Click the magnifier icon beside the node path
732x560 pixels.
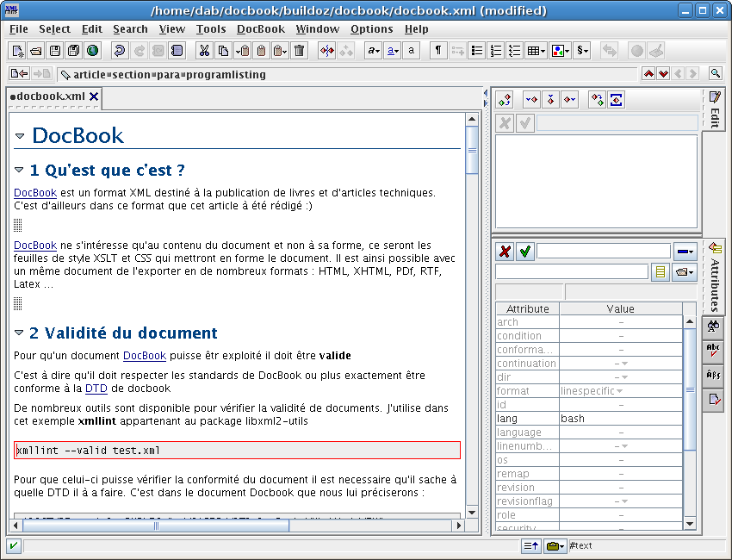(x=715, y=73)
